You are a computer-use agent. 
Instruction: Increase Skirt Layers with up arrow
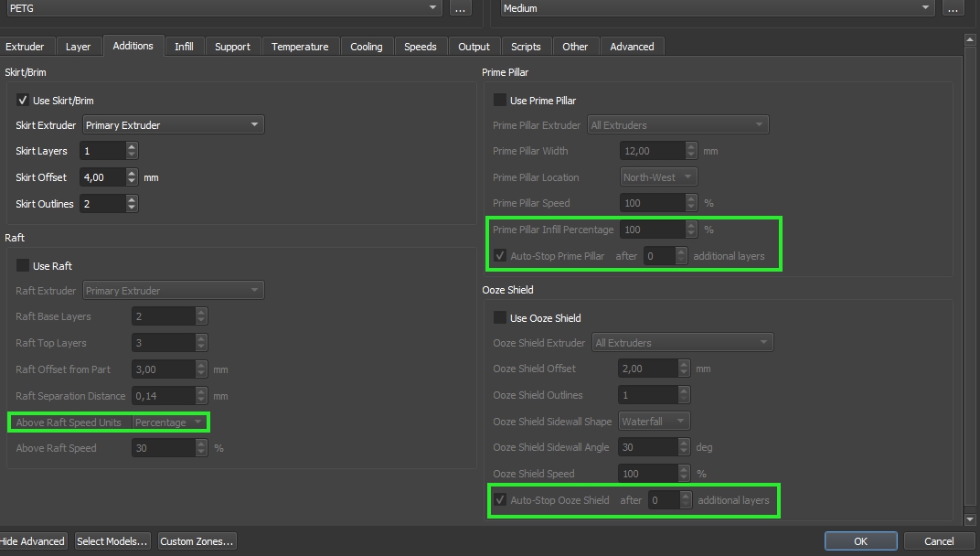(132, 146)
